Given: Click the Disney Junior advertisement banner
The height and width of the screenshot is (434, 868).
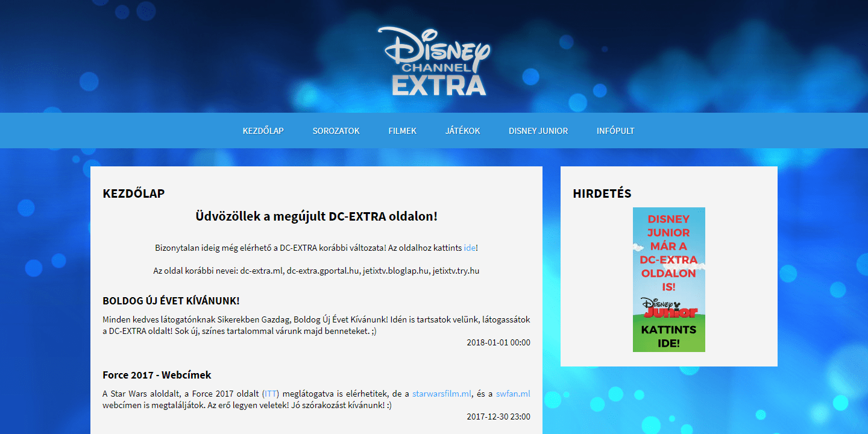Looking at the screenshot, I should tap(669, 280).
